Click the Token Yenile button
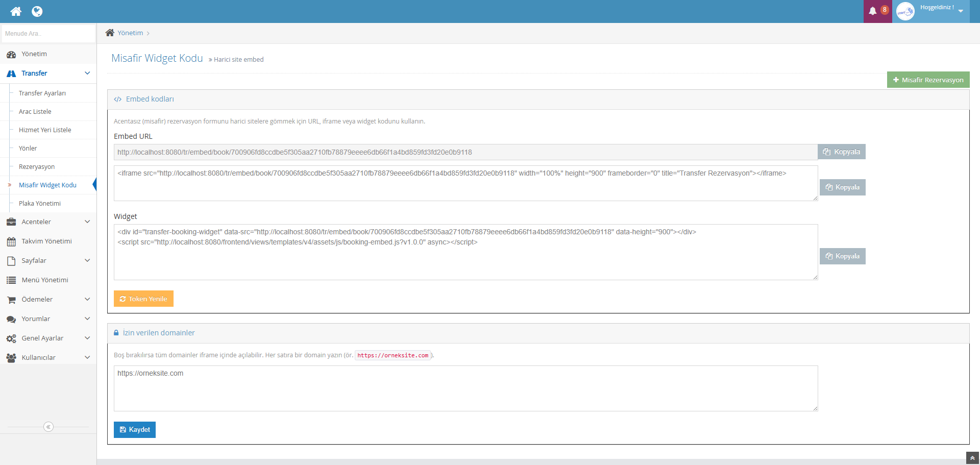This screenshot has height=465, width=980. (143, 299)
